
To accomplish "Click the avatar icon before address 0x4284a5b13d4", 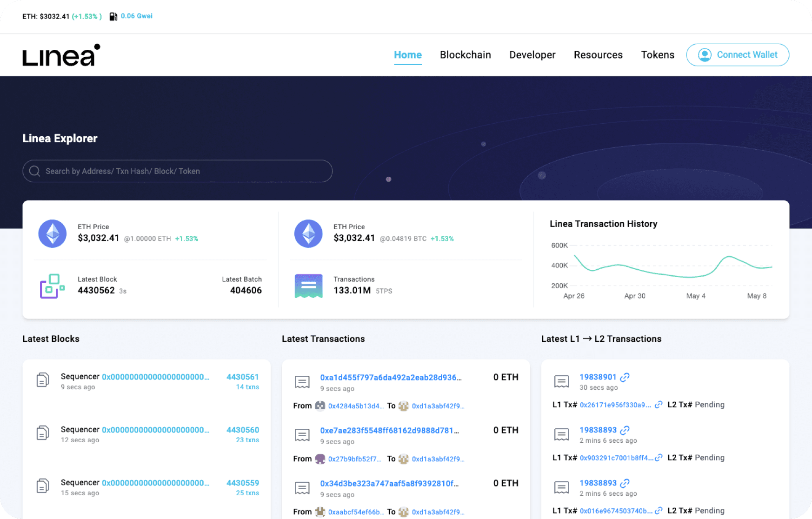I will coord(320,406).
